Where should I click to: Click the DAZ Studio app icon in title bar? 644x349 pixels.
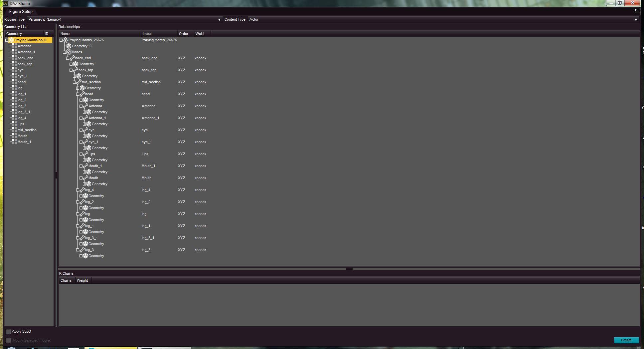tap(5, 3)
